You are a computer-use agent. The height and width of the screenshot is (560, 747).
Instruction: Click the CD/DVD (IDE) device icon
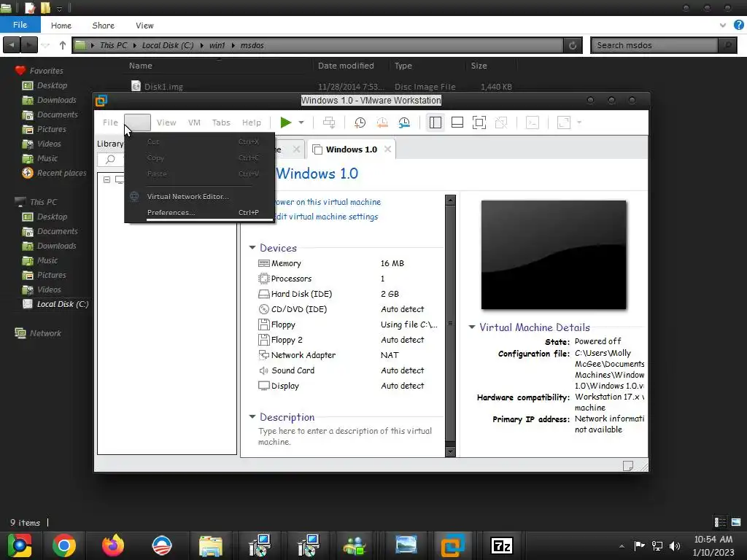coord(263,309)
